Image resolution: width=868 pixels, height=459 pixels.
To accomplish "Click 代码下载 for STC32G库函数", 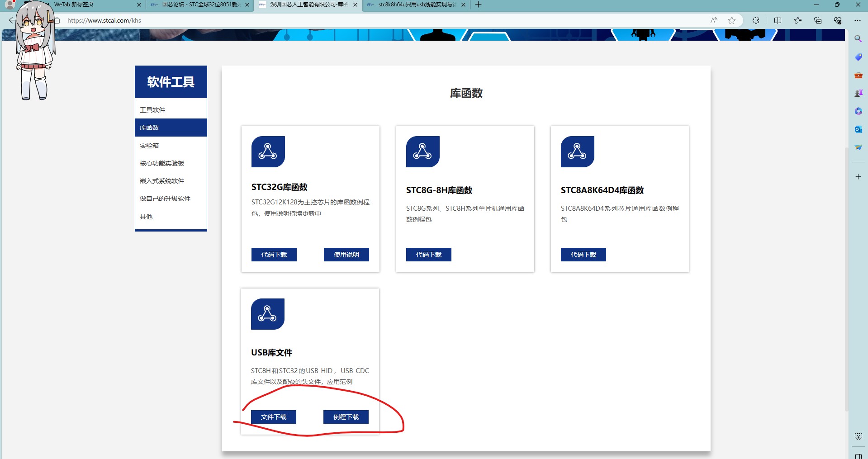I will click(274, 255).
